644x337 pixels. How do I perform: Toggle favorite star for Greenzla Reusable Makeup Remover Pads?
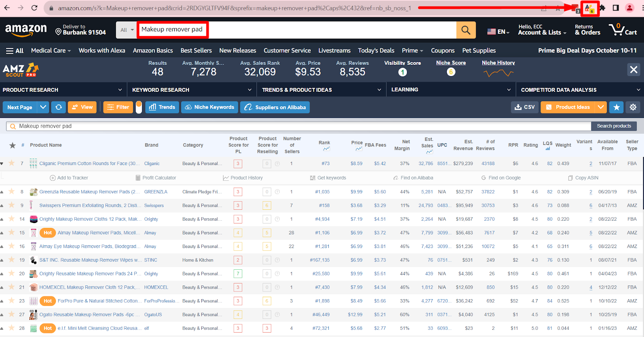(x=12, y=192)
